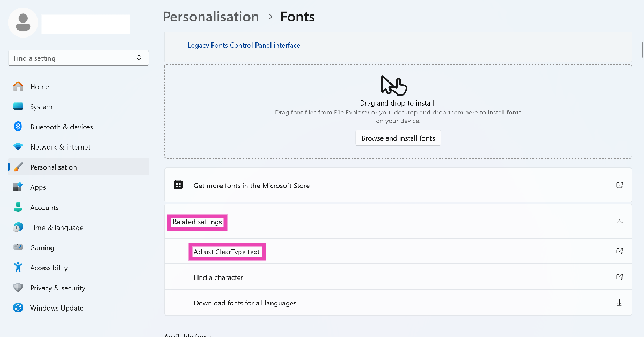This screenshot has width=644, height=337.
Task: Click the download arrow for all languages fonts
Action: pyautogui.click(x=619, y=303)
